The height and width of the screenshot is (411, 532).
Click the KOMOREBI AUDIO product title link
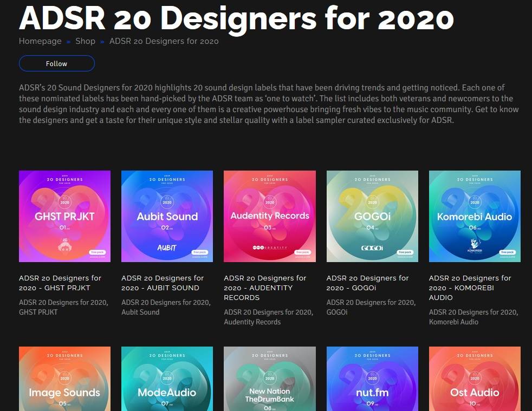pos(470,288)
